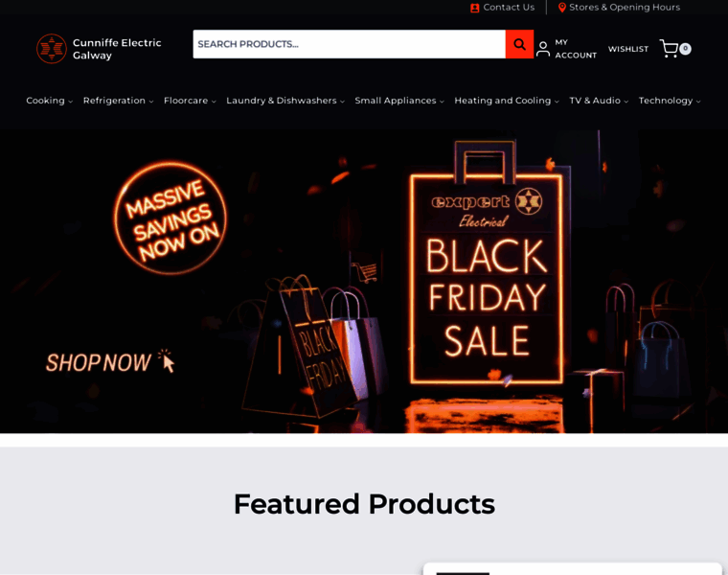Image resolution: width=728 pixels, height=575 pixels.
Task: Click the store location pin icon
Action: [561, 8]
